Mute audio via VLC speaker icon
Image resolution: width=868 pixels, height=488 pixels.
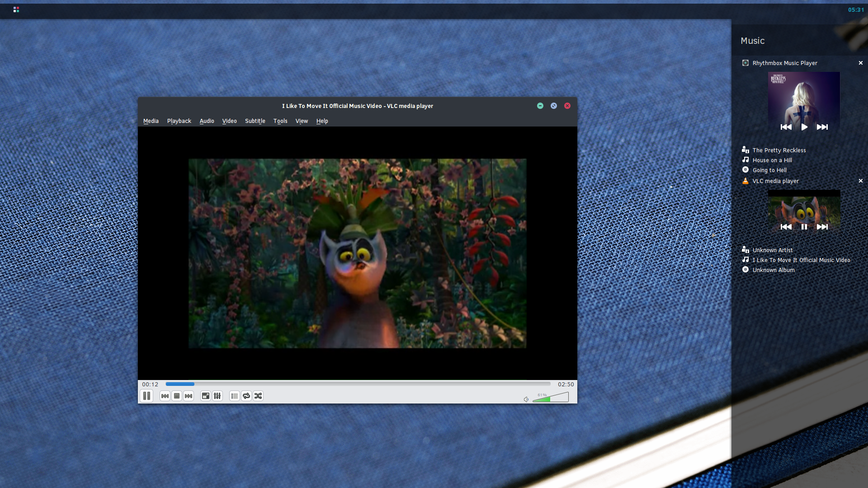coord(526,399)
